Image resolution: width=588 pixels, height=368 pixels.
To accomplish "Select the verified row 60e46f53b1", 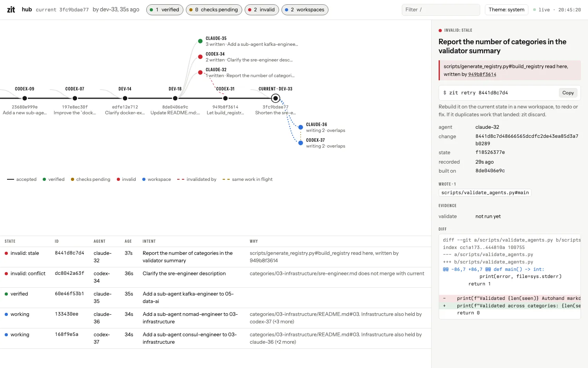I will [x=216, y=298].
